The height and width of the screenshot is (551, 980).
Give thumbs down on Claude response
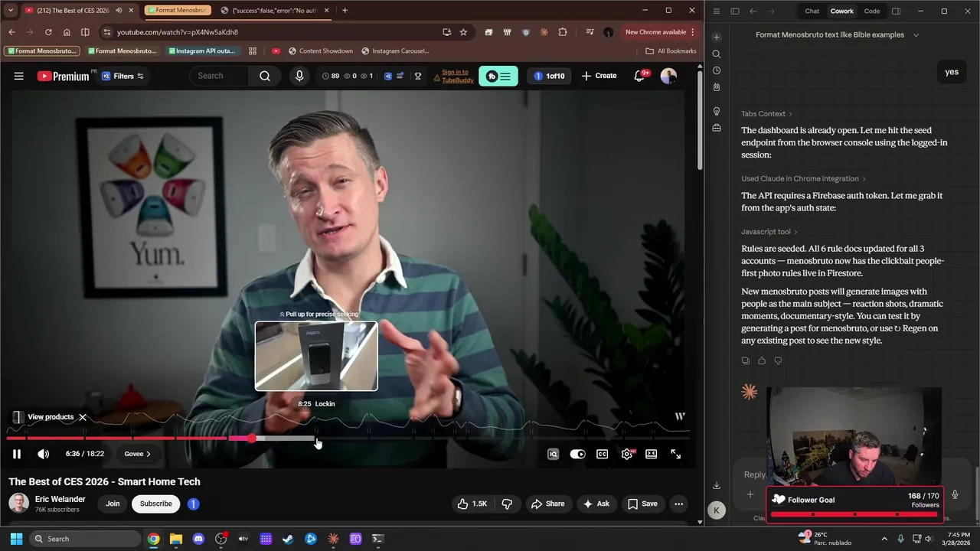click(778, 361)
